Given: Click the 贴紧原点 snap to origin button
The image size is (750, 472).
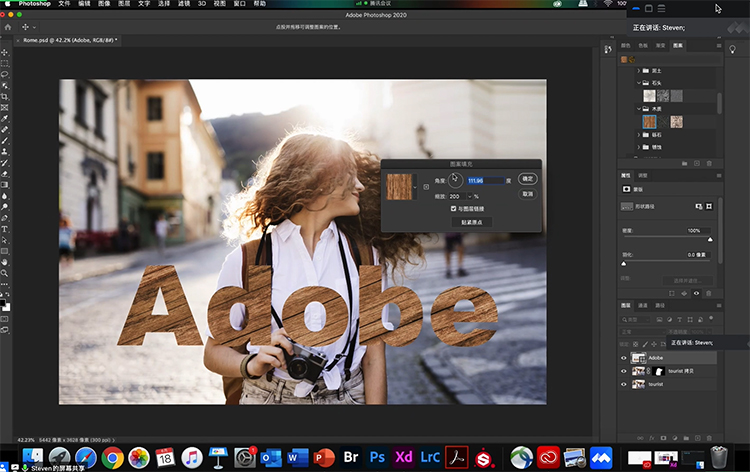Looking at the screenshot, I should pos(470,221).
